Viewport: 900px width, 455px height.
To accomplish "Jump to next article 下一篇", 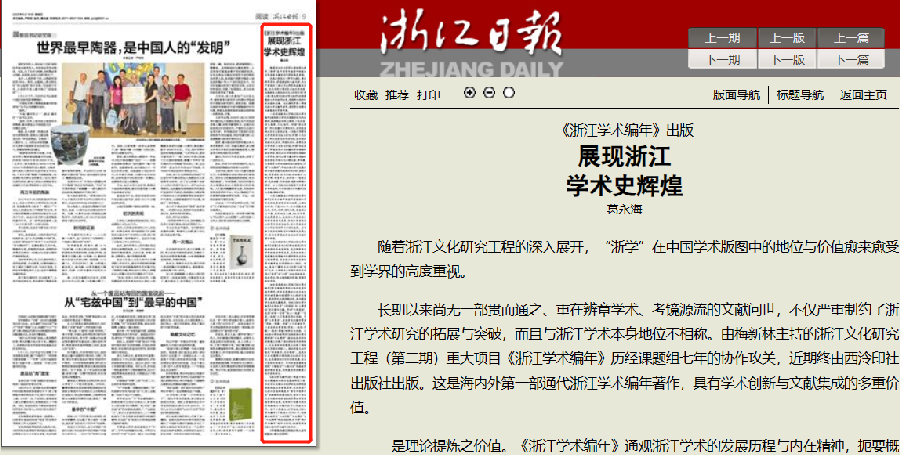I will point(851,59).
